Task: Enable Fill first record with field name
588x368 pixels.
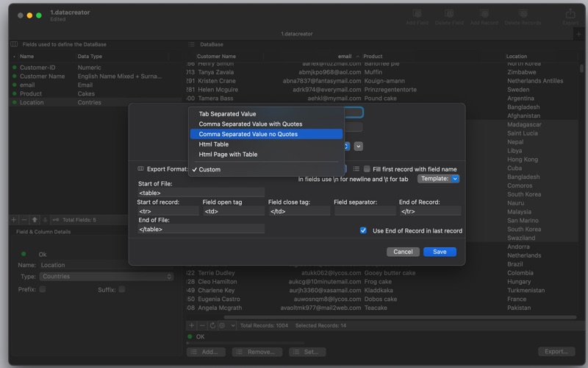Action: point(367,169)
